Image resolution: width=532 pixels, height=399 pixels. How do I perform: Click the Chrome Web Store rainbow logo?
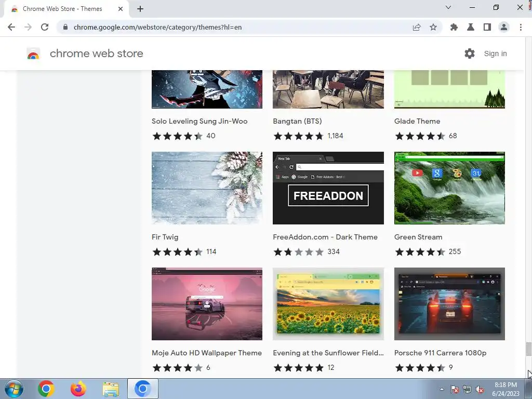pos(33,54)
